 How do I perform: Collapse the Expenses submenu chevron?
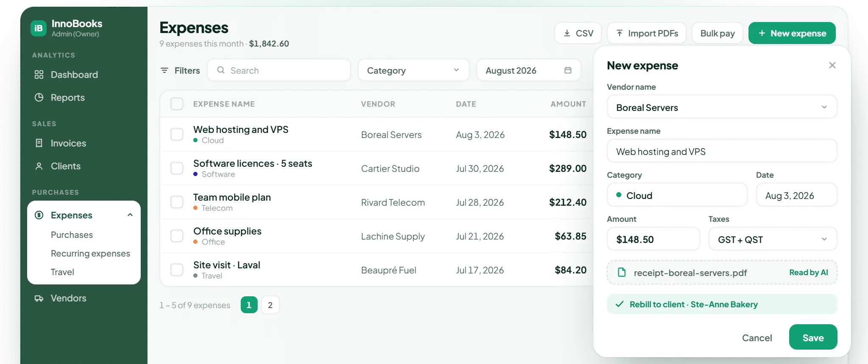[x=130, y=215]
